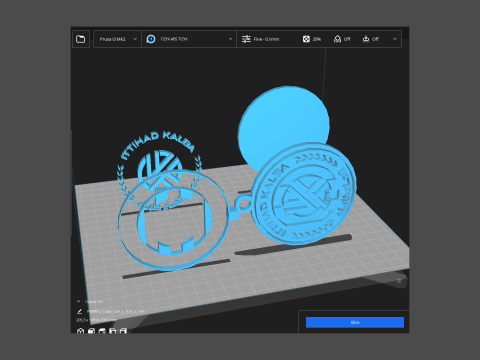The width and height of the screenshot is (480, 360).
Task: Switch to left side view icon
Action: (x=113, y=331)
